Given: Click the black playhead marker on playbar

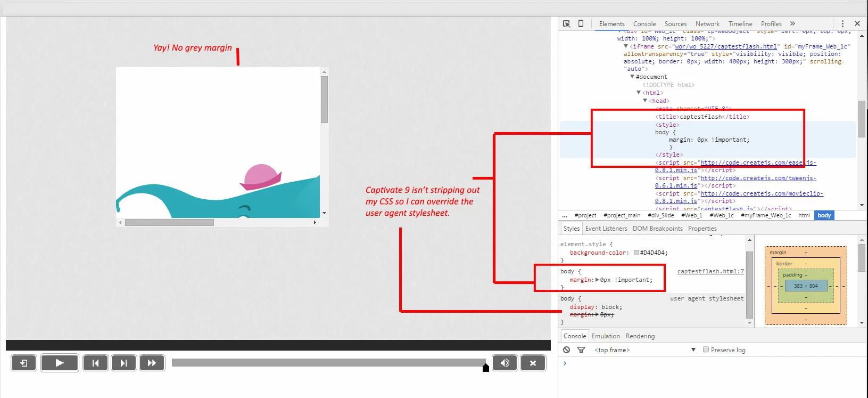Looking at the screenshot, I should (485, 368).
